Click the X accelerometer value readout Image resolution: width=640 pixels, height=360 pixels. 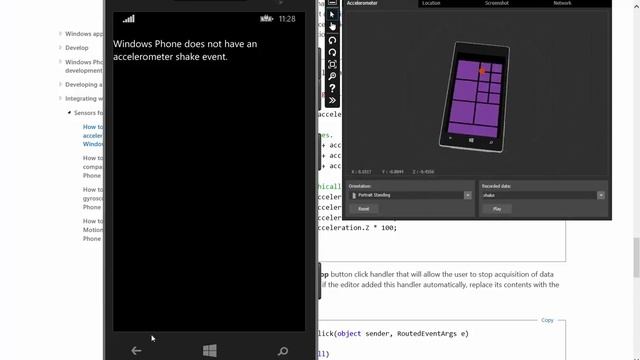click(x=361, y=172)
